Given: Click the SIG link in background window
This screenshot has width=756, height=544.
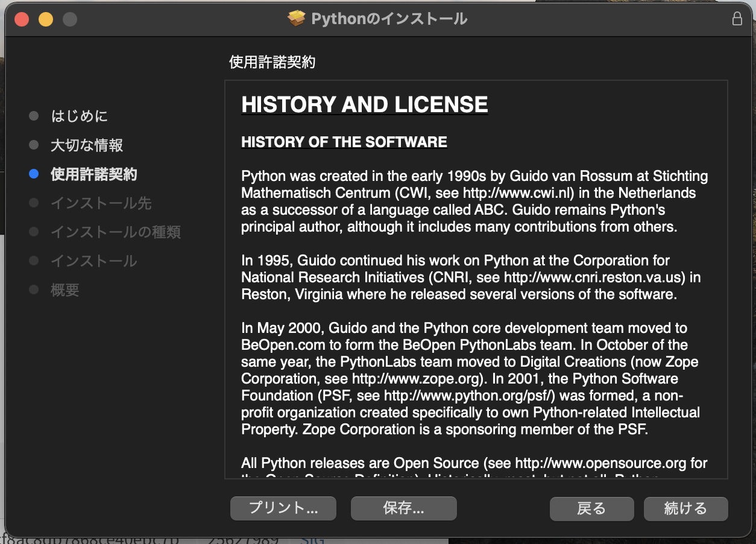Looking at the screenshot, I should pos(312,539).
